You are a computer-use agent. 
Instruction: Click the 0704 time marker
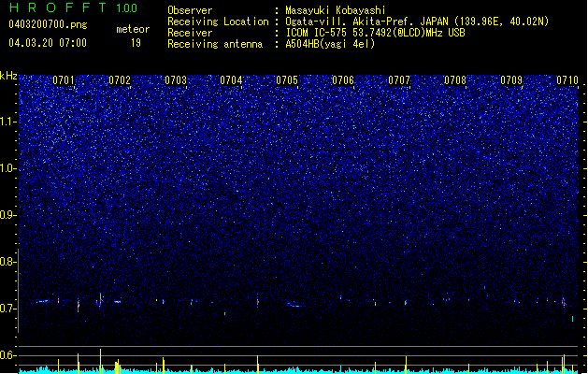pyautogui.click(x=231, y=80)
